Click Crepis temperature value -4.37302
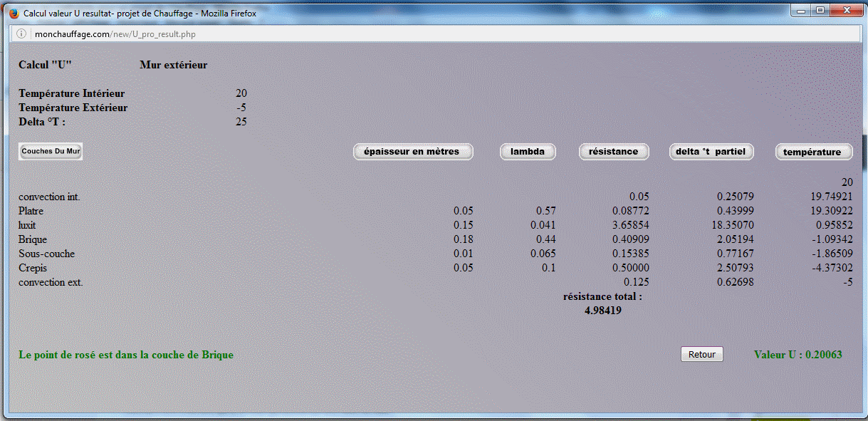The height and width of the screenshot is (421, 868). pos(833,268)
